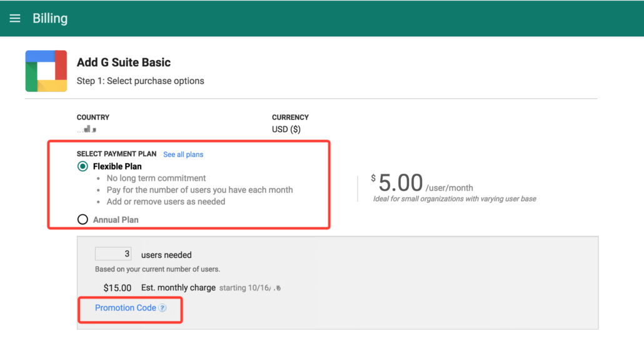644x341 pixels.
Task: Click the Est. monthly charge label
Action: coord(178,288)
